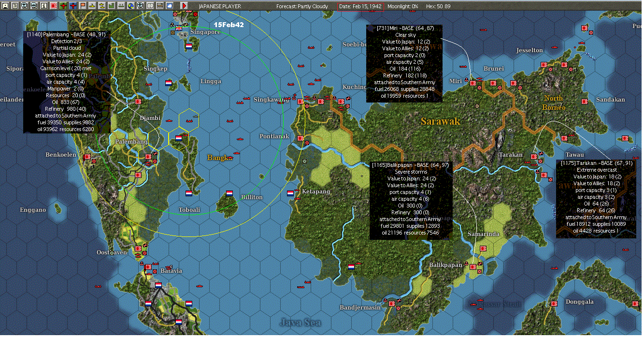This screenshot has width=644, height=339.
Task: Click the Tarakan base info title line
Action: [597, 163]
